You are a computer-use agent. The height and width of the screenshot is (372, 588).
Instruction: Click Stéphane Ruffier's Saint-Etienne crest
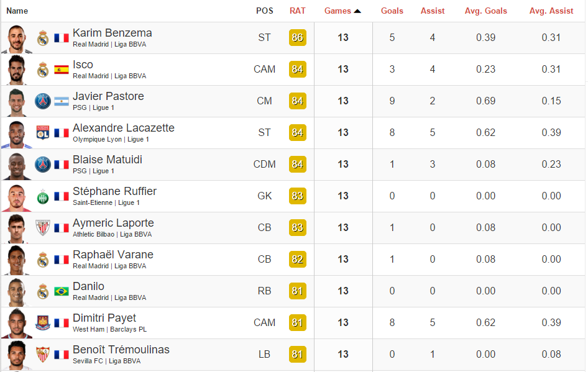pos(43,196)
